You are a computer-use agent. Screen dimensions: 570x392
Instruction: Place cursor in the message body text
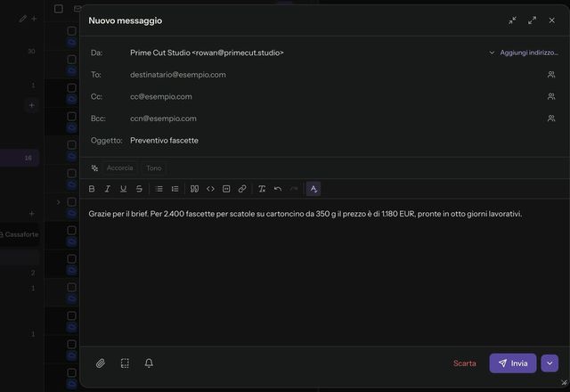tap(305, 214)
